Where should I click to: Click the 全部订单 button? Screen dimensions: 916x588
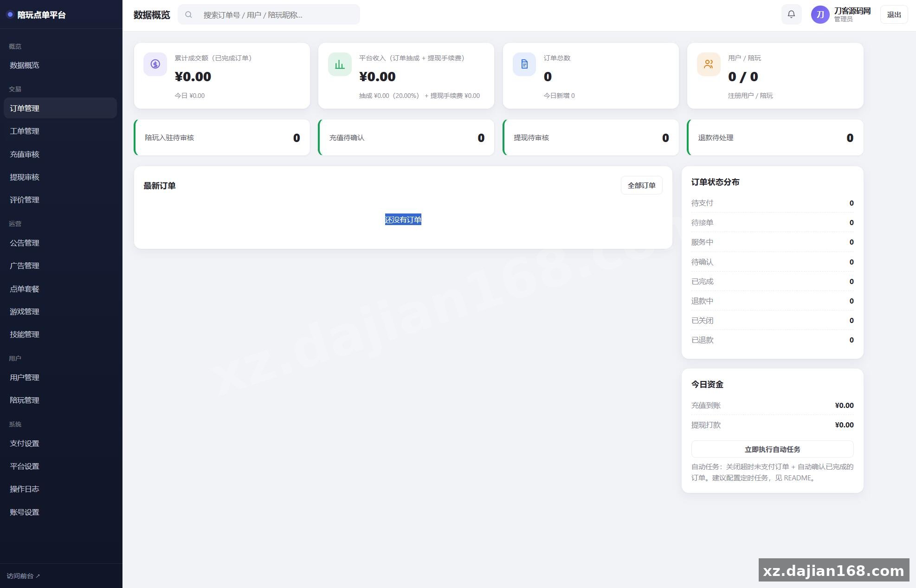[641, 185]
